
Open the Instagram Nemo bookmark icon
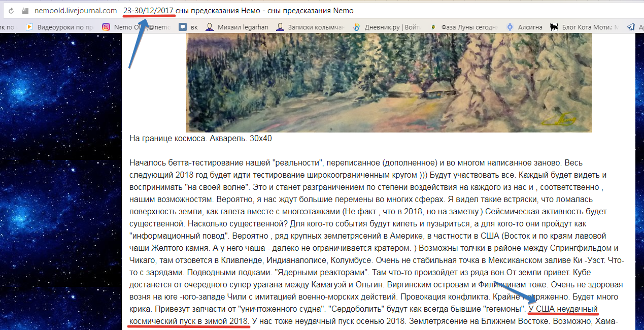(106, 27)
